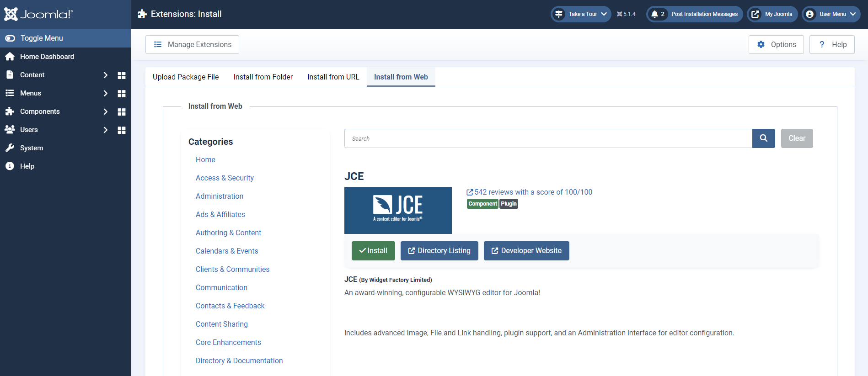Click the Plugin tag badge

[x=509, y=204]
